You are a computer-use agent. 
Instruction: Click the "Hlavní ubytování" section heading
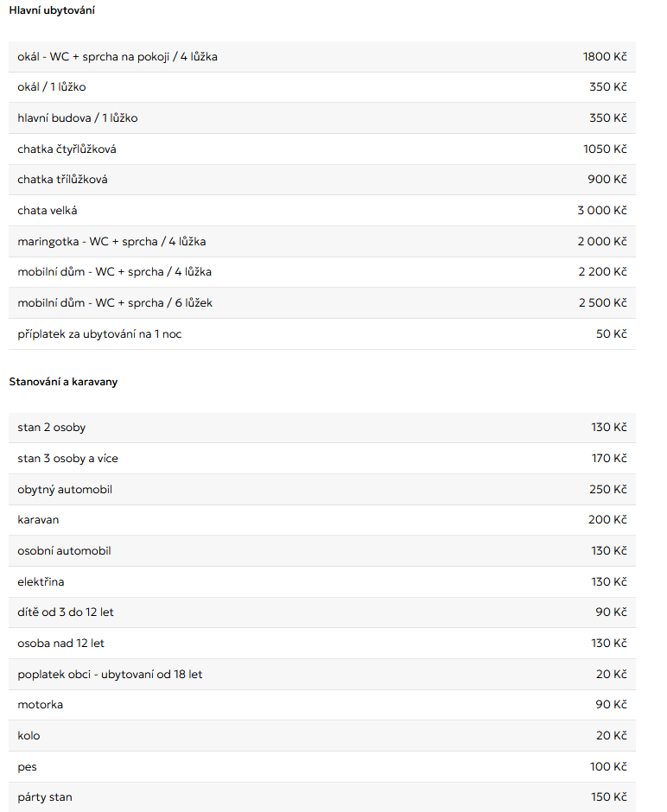coord(52,10)
